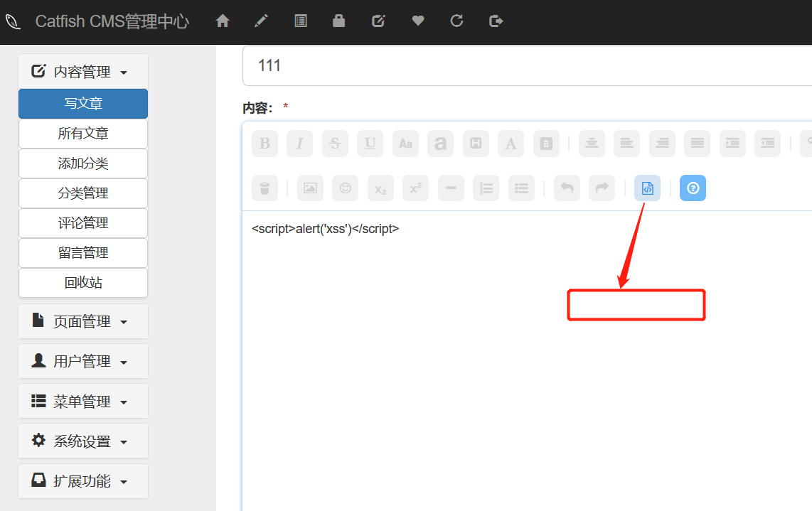
Task: Insert an image via picture icon
Action: [310, 188]
